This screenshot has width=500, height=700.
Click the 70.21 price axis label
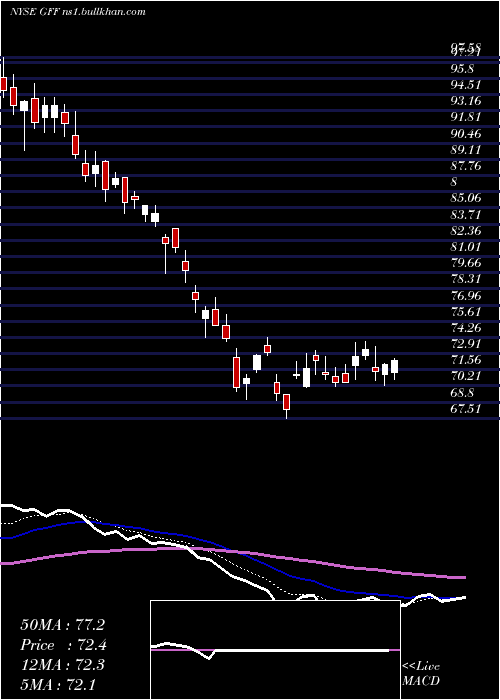(466, 376)
